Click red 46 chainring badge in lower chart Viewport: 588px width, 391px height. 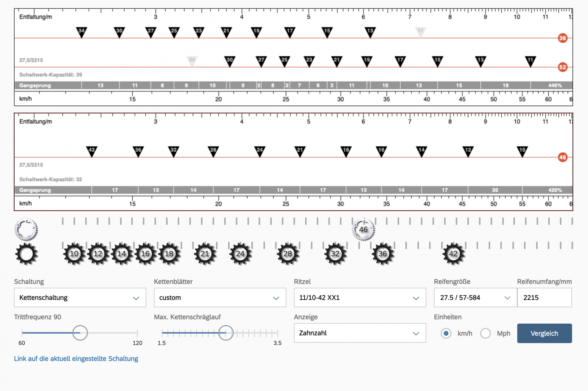[562, 157]
